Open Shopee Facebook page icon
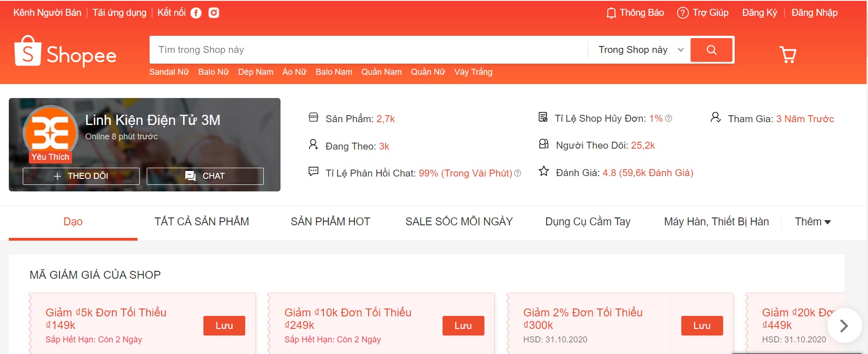868x354 pixels. [x=196, y=13]
